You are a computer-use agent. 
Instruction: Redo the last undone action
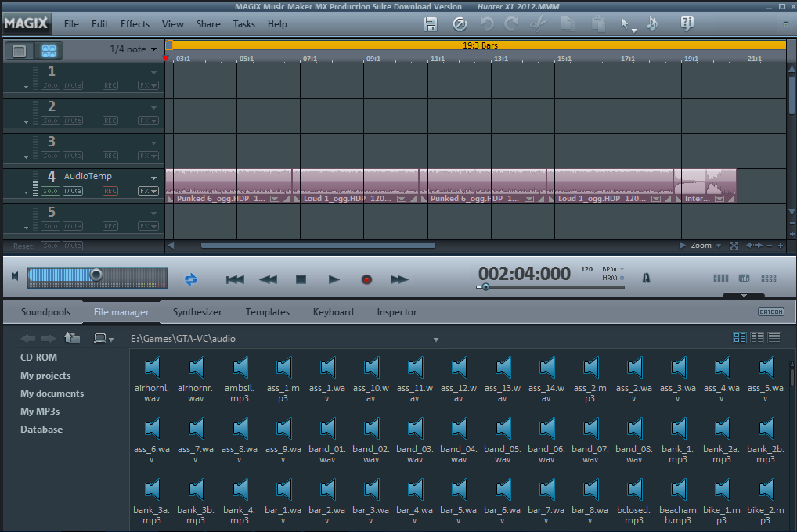(511, 24)
